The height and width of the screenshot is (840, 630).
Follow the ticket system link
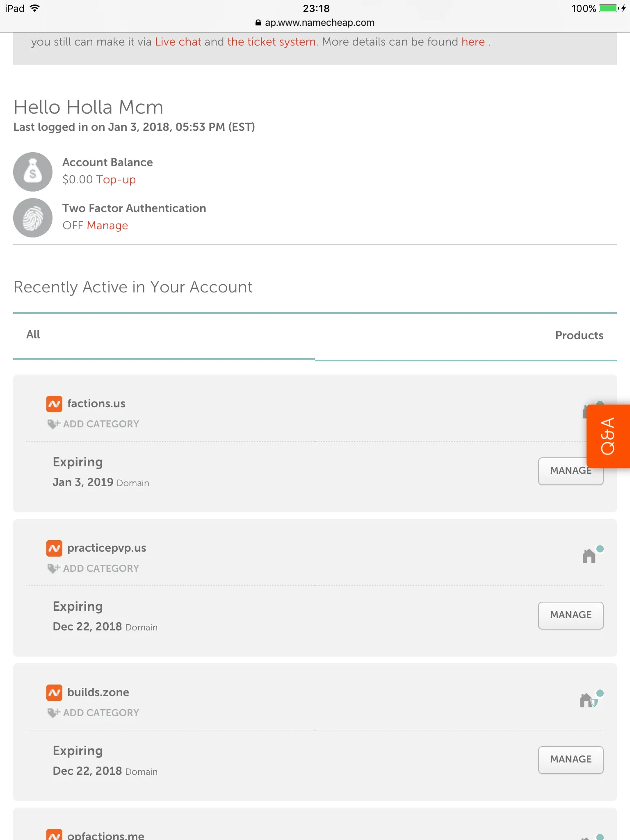[x=271, y=42]
